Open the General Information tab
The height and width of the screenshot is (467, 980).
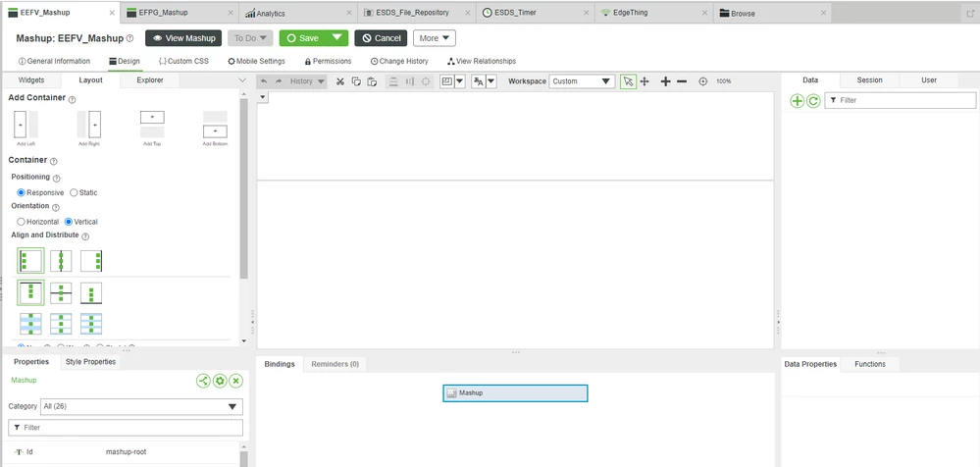point(54,61)
